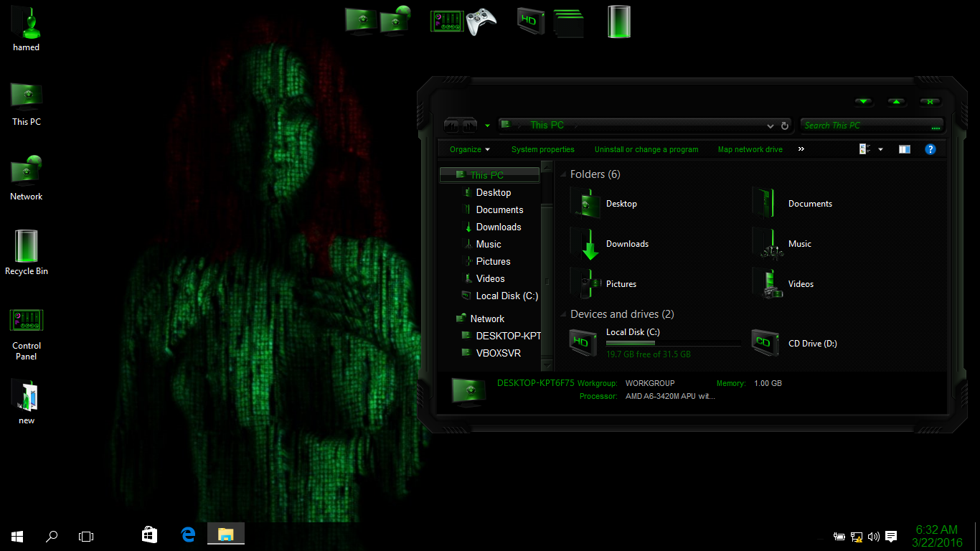Click the volume speaker icon in system tray
980x551 pixels.
tap(873, 536)
